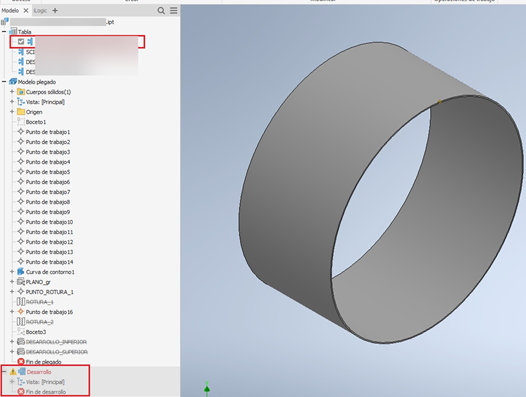The image size is (526, 397).
Task: Select the Modelo plegado node
Action: click(x=37, y=82)
